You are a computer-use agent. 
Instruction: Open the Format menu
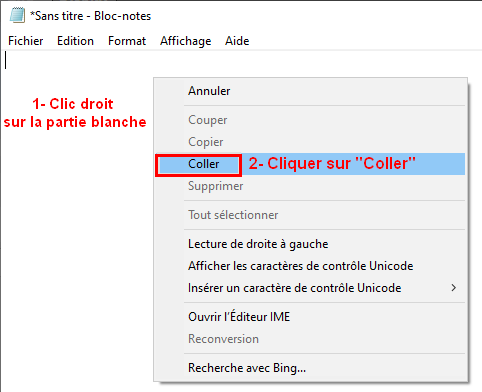(127, 41)
